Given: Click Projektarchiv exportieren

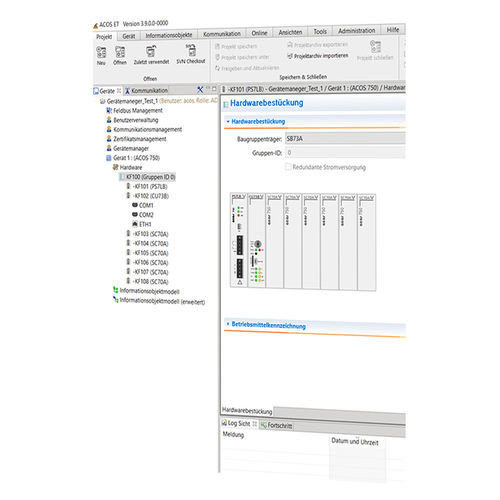Looking at the screenshot, I should pos(318,45).
